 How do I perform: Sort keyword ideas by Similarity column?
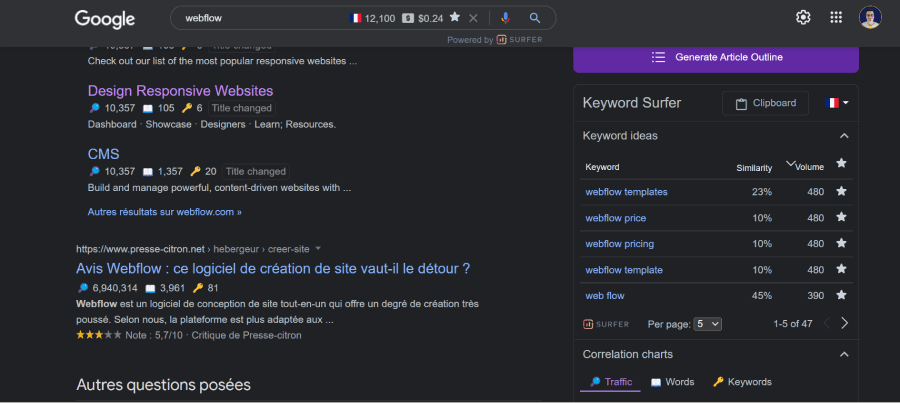(754, 168)
